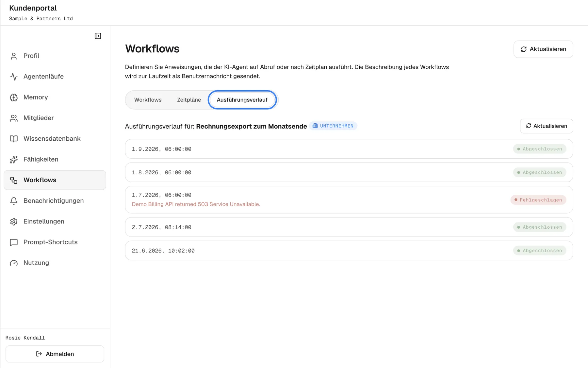Click the Memory brain icon
This screenshot has width=588, height=368.
(14, 97)
